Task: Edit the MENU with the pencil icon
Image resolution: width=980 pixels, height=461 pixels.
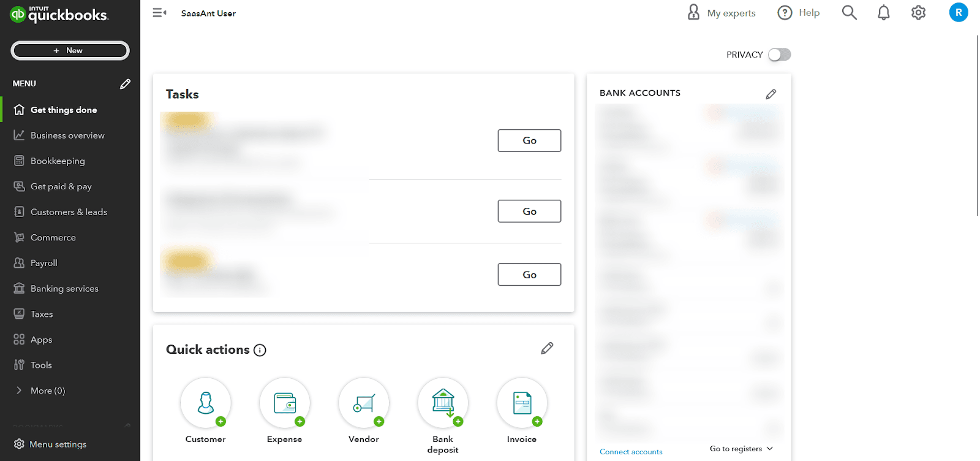Action: pyautogui.click(x=125, y=84)
